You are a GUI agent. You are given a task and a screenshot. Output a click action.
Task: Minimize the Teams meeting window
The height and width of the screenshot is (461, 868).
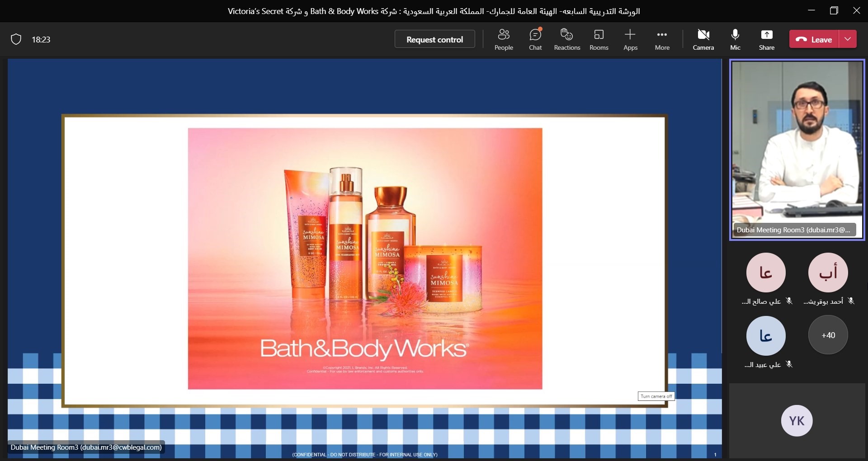(x=811, y=10)
